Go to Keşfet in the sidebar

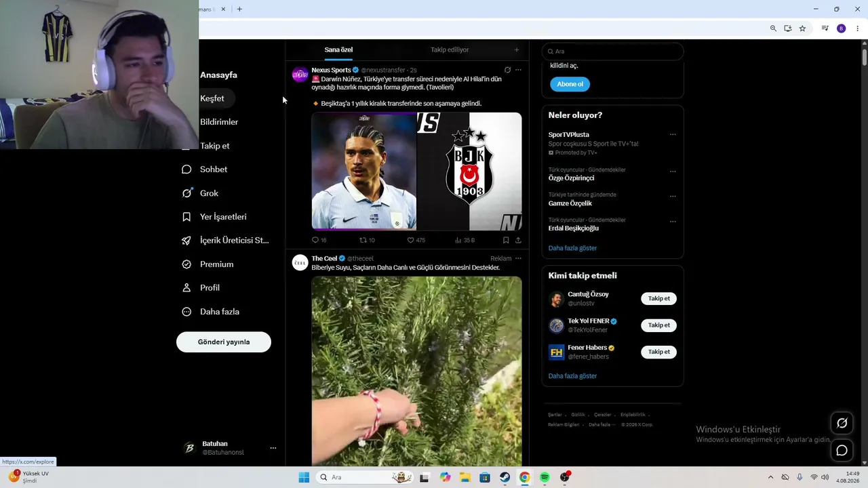point(212,98)
